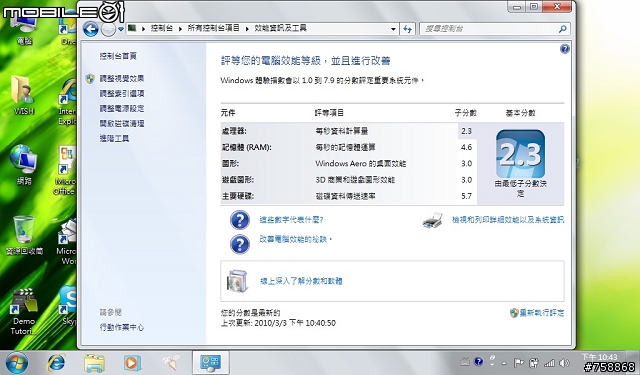Select the 控制台 breadcrumb in address bar
640x375 pixels.
[x=161, y=28]
